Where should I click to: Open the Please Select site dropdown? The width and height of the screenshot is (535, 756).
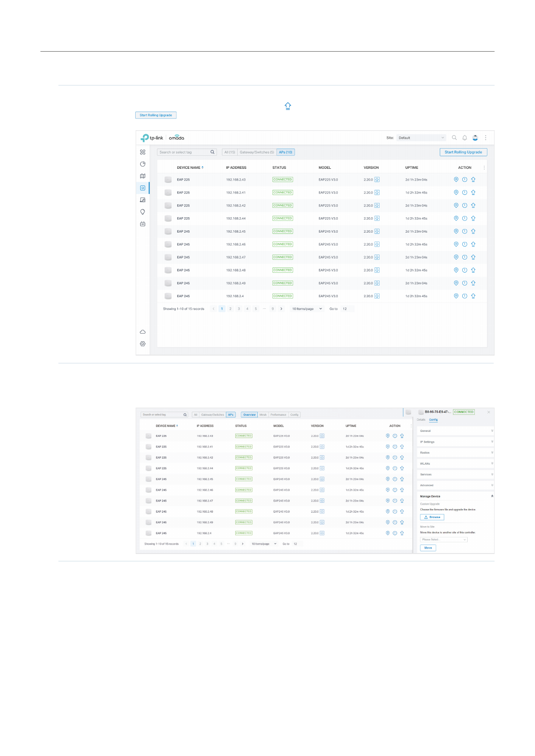click(x=443, y=540)
